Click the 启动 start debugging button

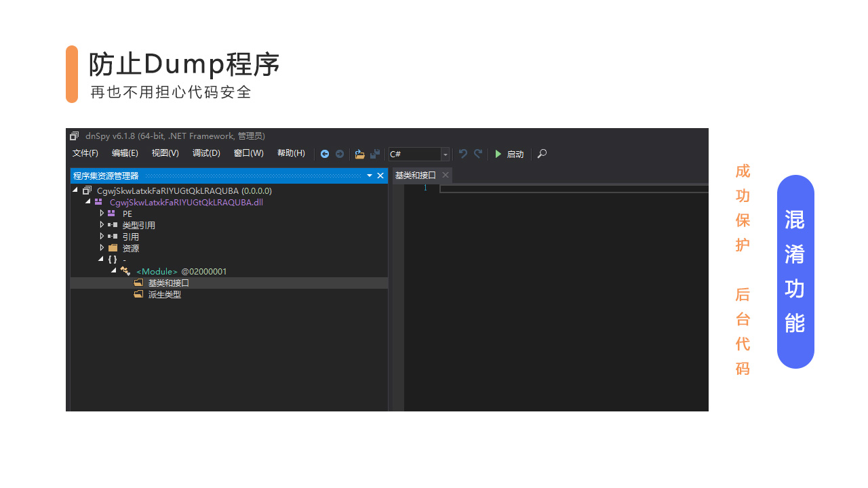coord(509,154)
